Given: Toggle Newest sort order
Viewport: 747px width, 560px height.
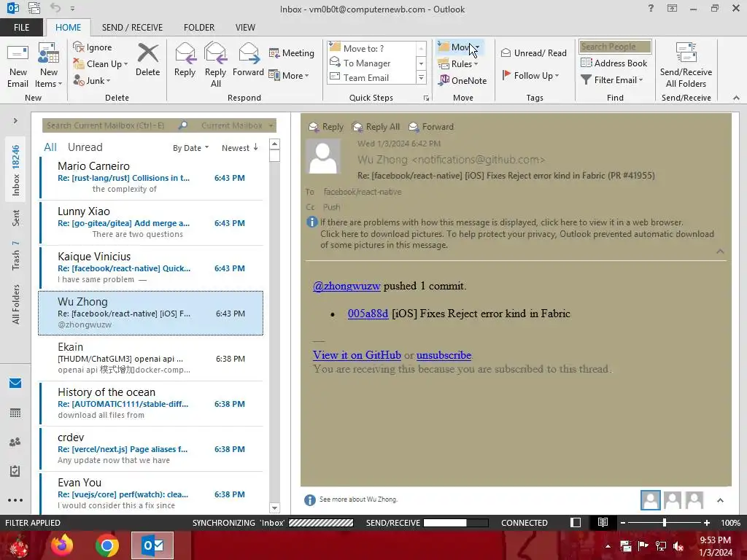Looking at the screenshot, I should [x=239, y=148].
